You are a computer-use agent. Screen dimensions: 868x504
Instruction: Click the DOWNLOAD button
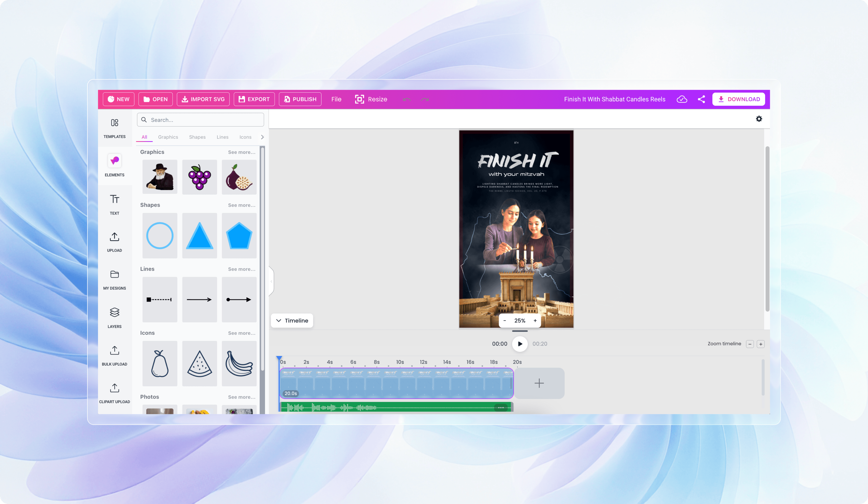(x=738, y=99)
